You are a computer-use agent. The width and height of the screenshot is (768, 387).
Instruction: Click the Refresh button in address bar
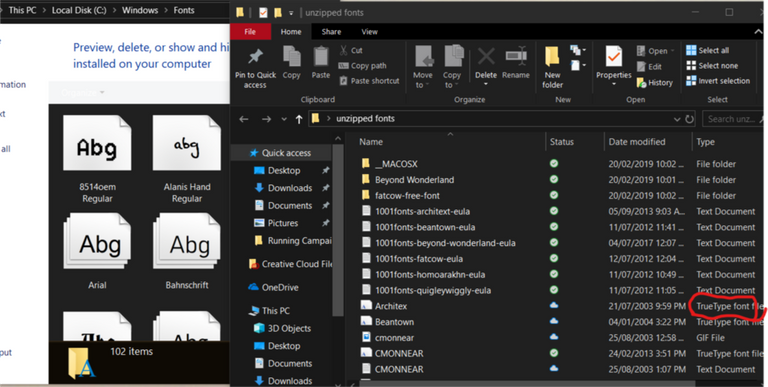pos(690,119)
